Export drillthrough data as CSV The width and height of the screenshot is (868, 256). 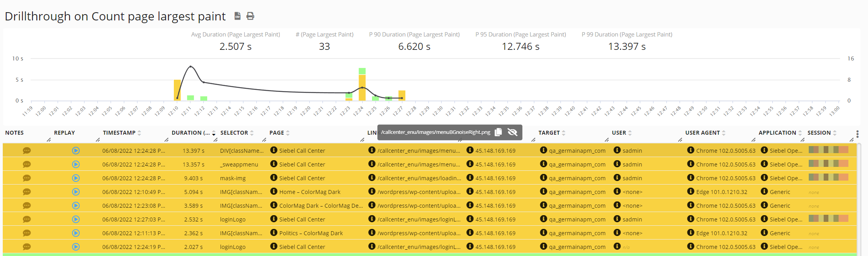point(237,16)
